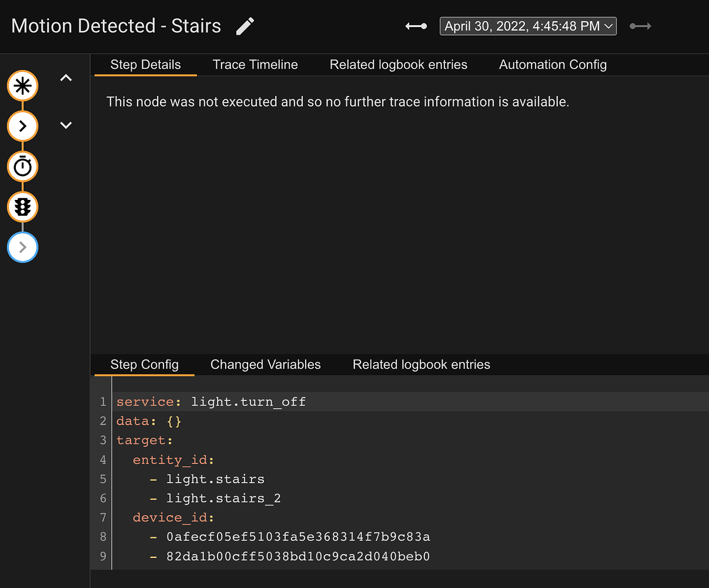Click the light.turn_off service line in editor
Screen dimensions: 709x588
248,402
